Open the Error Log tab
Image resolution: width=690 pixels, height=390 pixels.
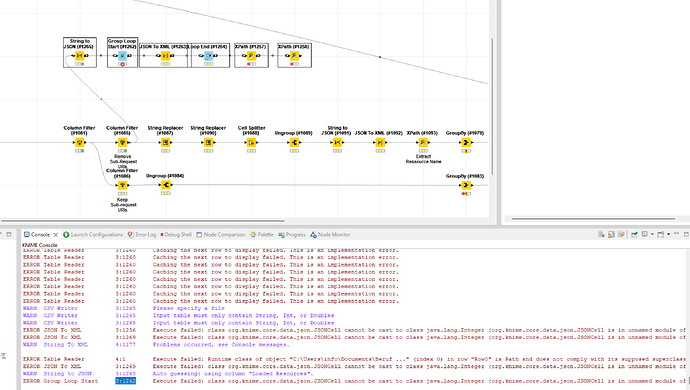pyautogui.click(x=142, y=235)
